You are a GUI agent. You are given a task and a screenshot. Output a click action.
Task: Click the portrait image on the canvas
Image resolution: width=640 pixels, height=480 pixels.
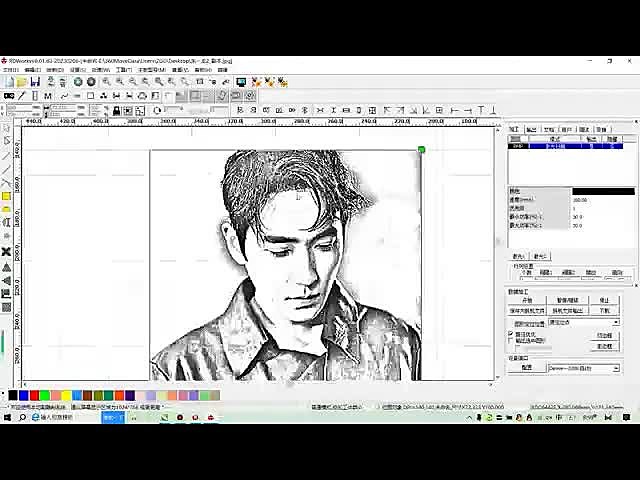[x=286, y=265]
